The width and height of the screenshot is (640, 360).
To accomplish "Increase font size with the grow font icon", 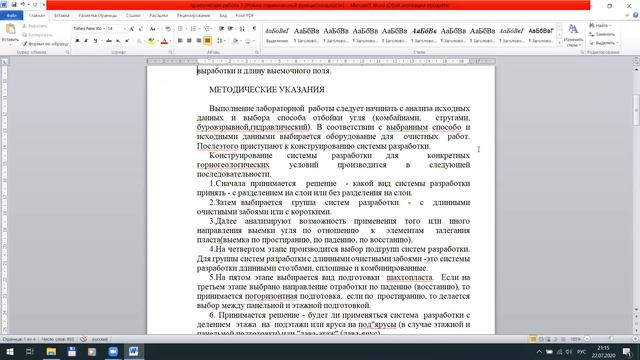I will click(x=132, y=29).
